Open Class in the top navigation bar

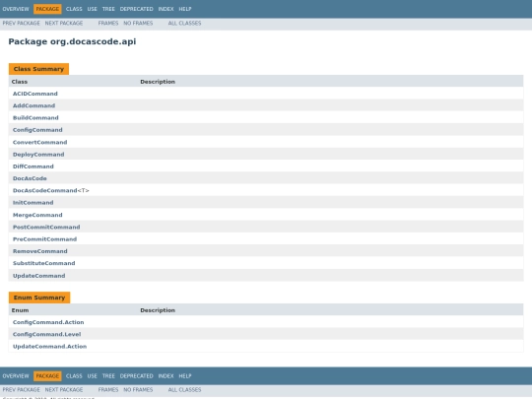74,9
